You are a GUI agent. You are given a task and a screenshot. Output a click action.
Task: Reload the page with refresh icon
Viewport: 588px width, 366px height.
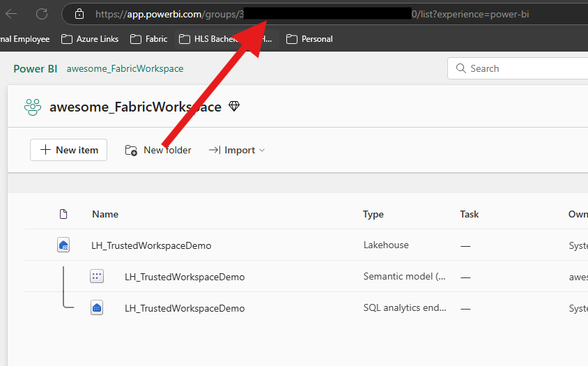pyautogui.click(x=42, y=14)
